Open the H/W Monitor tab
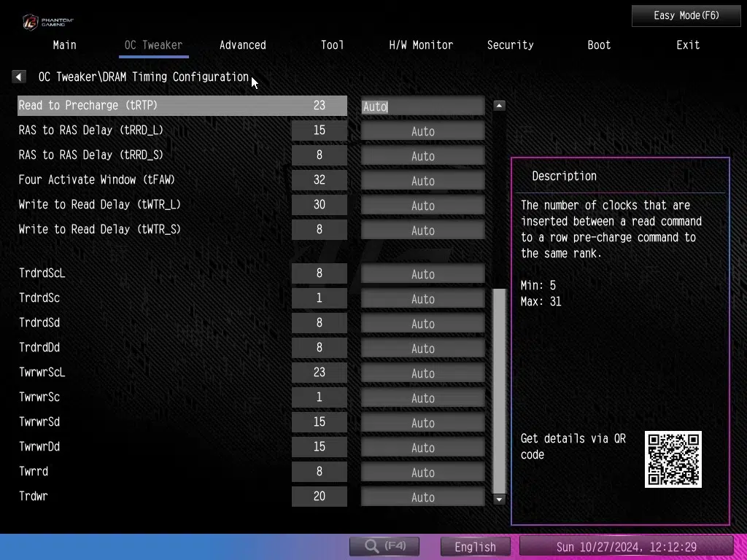Screen dimensions: 747x560 pyautogui.click(x=421, y=45)
